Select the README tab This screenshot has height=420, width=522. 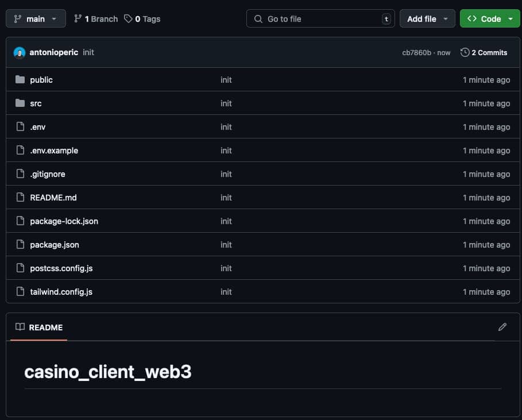(x=39, y=327)
